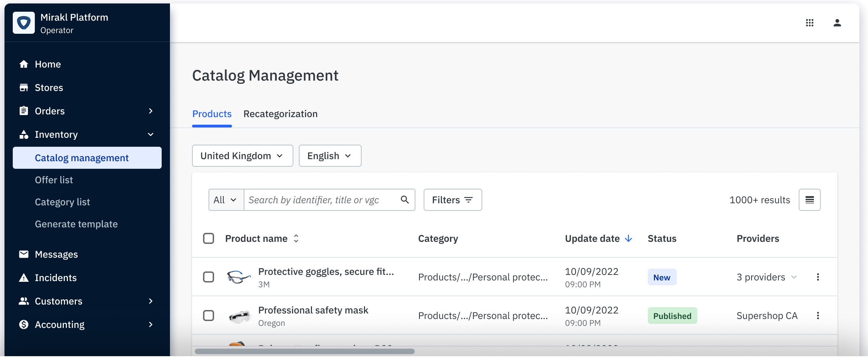Open actions menu for Protective goggles row
The width and height of the screenshot is (868, 361).
click(x=818, y=277)
